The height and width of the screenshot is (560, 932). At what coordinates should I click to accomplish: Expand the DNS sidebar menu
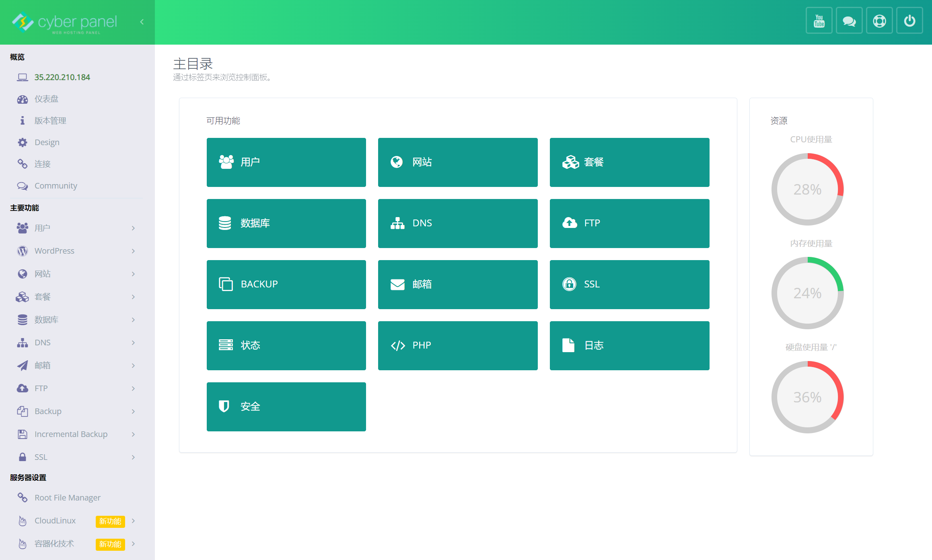point(43,343)
